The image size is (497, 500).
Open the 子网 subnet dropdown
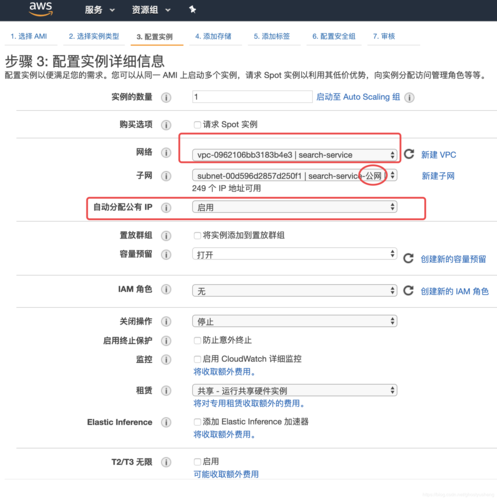tap(294, 176)
